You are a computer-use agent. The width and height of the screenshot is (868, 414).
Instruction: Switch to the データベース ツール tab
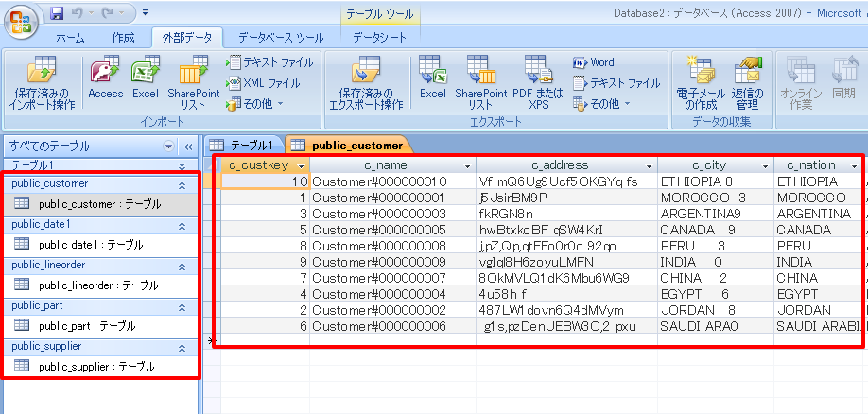click(x=280, y=38)
